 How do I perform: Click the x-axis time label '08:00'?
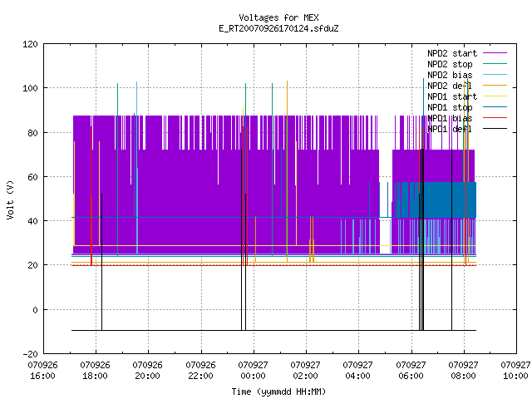tap(464, 376)
